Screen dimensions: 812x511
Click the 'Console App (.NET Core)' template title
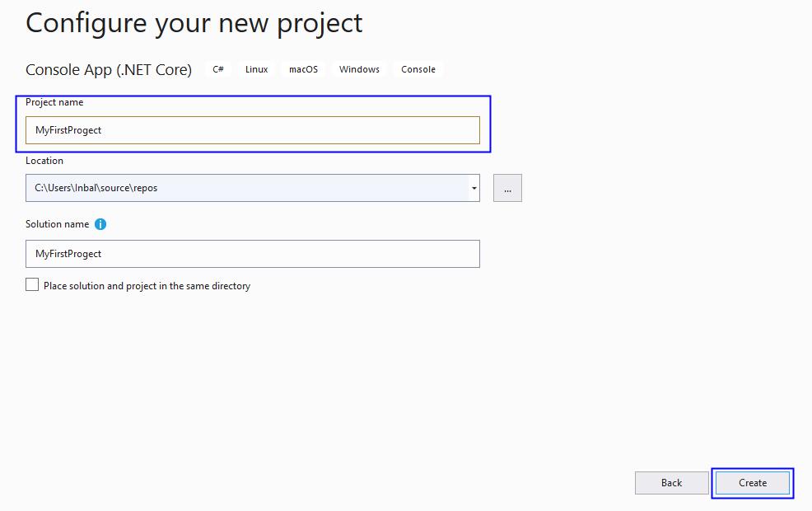tap(109, 70)
